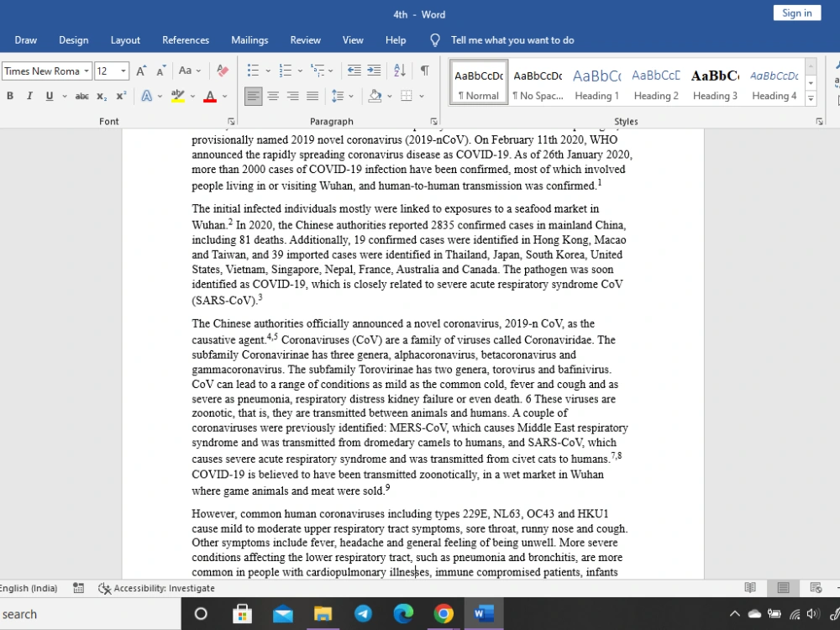Open Google Chrome from the taskbar
The height and width of the screenshot is (630, 840).
pos(444,613)
